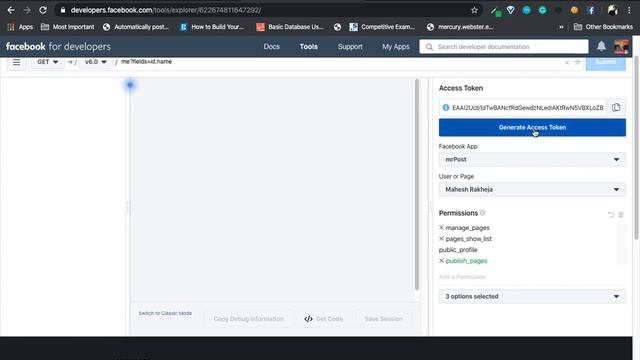Open the v6.0 API version dropdown

click(x=96, y=62)
